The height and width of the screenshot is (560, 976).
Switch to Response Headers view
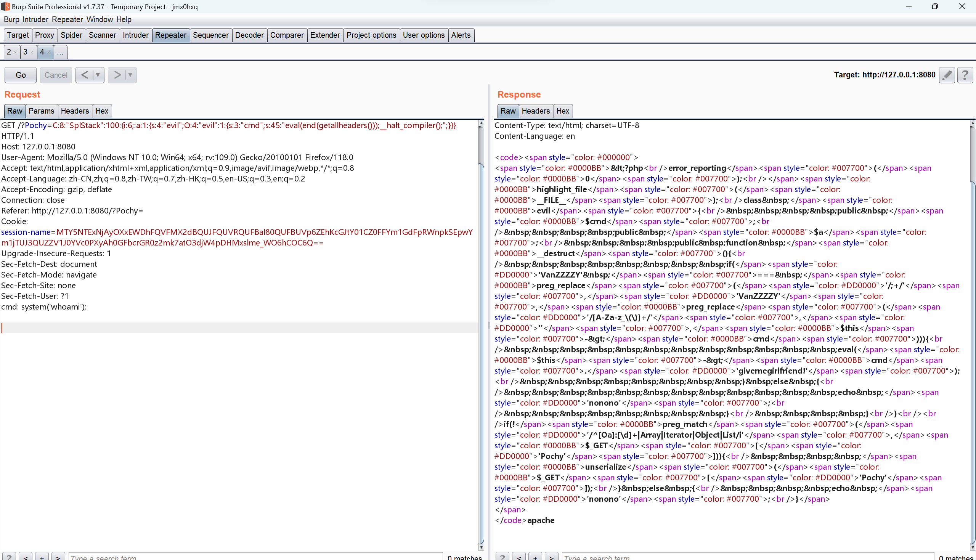(x=536, y=111)
